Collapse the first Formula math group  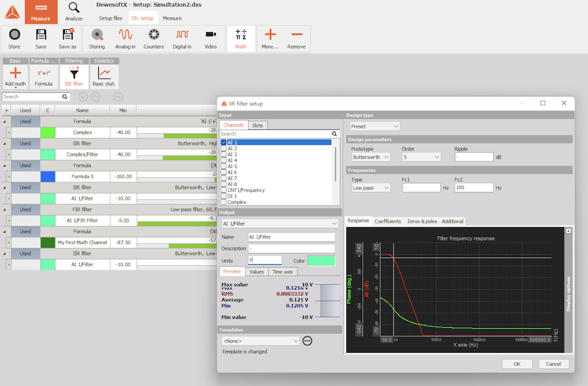tap(5, 122)
